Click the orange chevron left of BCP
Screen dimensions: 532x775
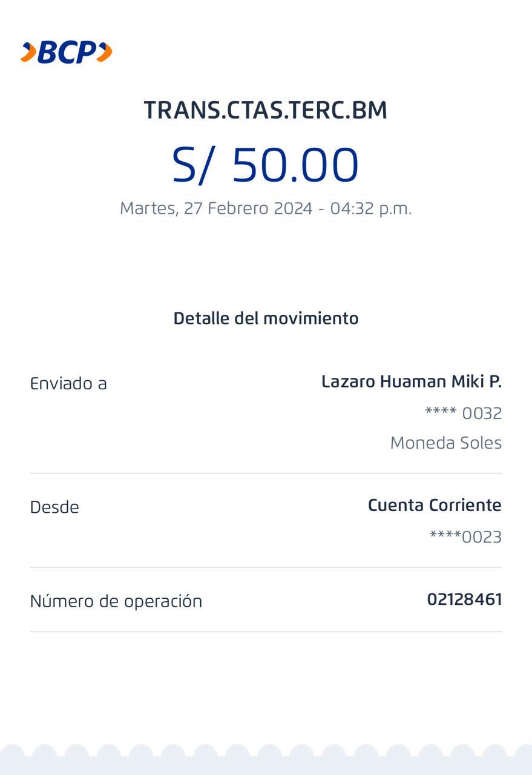28,53
